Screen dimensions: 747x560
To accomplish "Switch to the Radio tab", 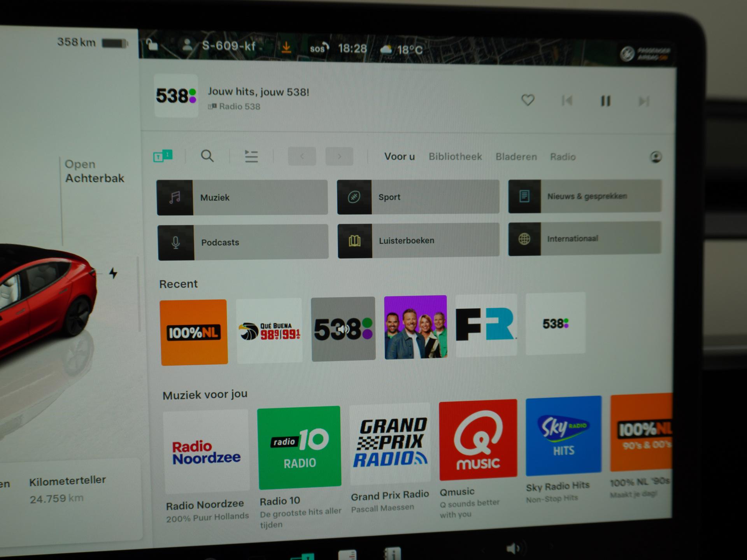I will point(563,157).
